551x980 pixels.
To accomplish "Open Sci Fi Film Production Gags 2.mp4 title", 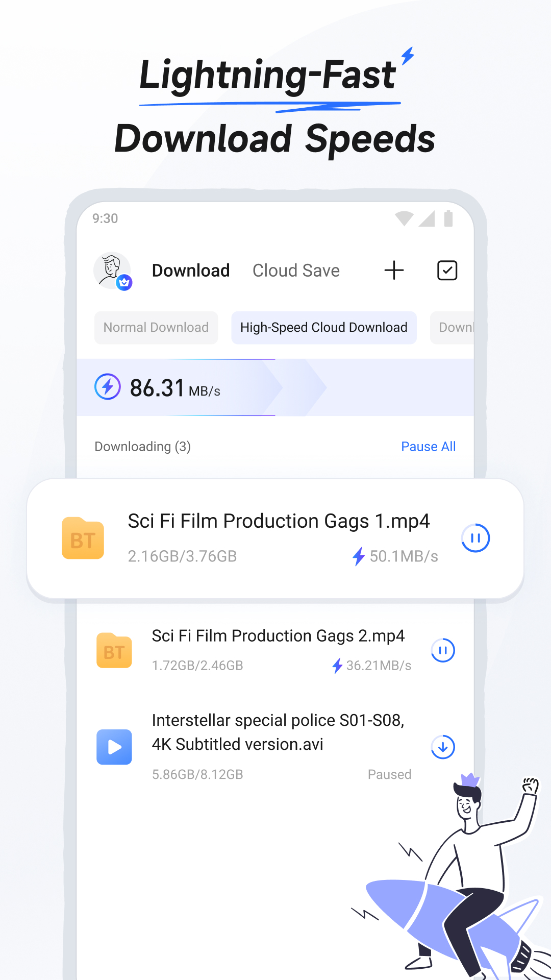I will click(278, 636).
